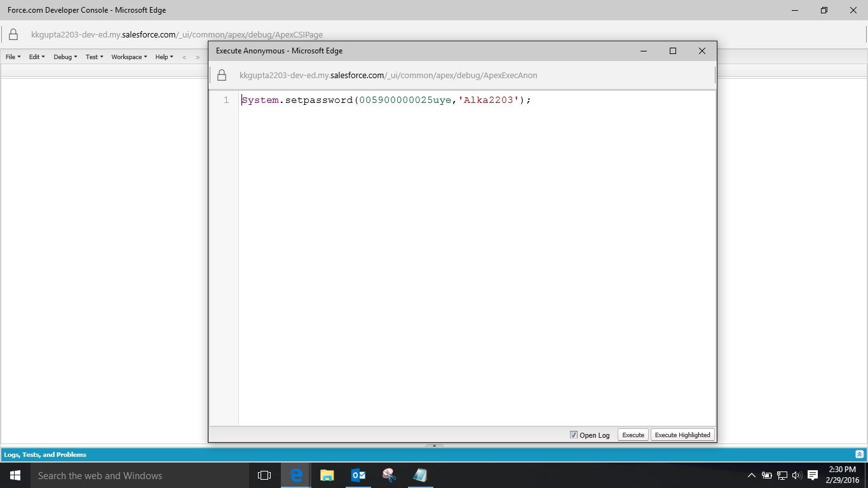Toggle the Open Log checkbox
This screenshot has width=868, height=488.
click(573, 435)
